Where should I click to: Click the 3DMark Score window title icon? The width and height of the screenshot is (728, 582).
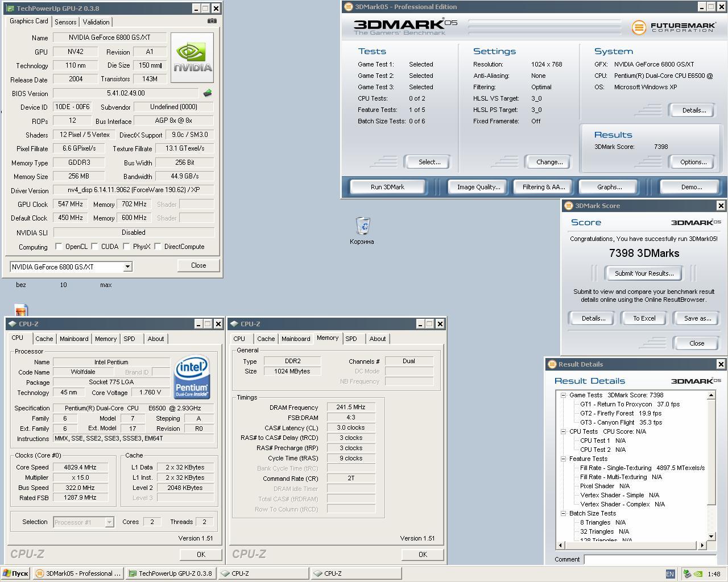[x=568, y=206]
